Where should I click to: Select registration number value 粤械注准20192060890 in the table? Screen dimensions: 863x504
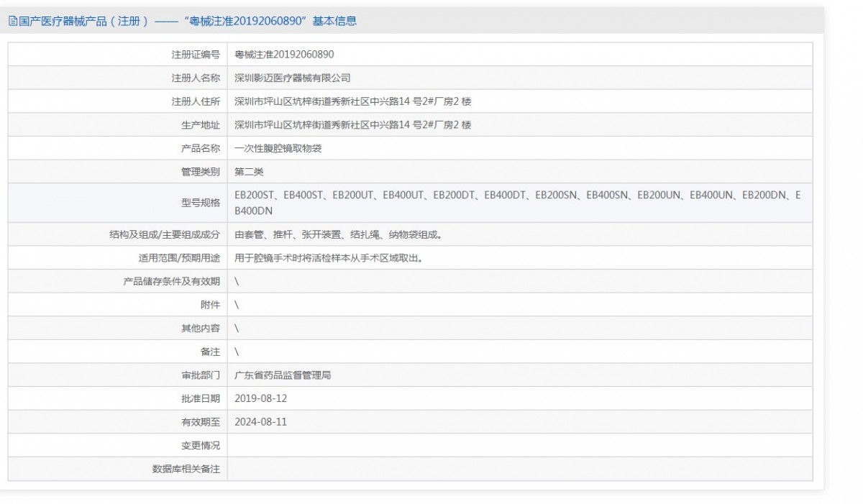(284, 55)
